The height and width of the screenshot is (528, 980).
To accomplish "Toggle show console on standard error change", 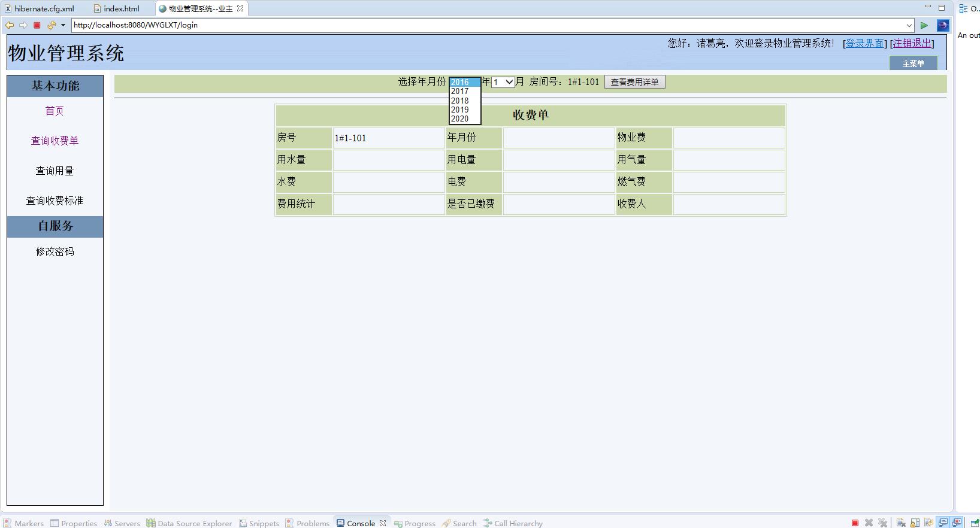I will click(957, 523).
